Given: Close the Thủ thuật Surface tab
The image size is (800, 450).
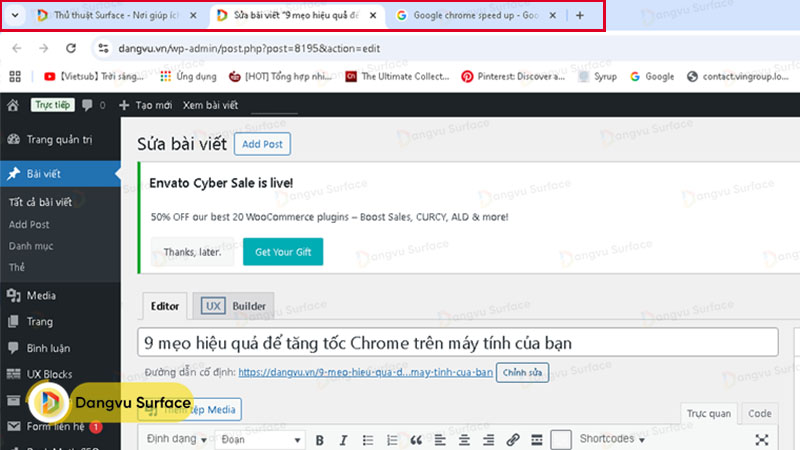Looking at the screenshot, I should (x=193, y=15).
